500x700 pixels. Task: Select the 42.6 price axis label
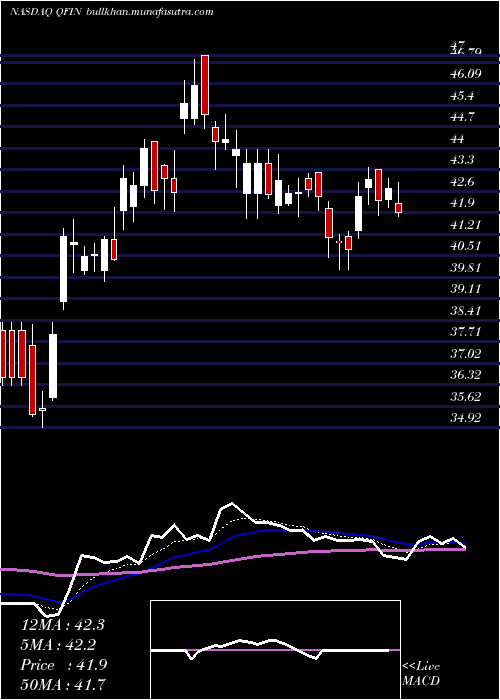[462, 182]
